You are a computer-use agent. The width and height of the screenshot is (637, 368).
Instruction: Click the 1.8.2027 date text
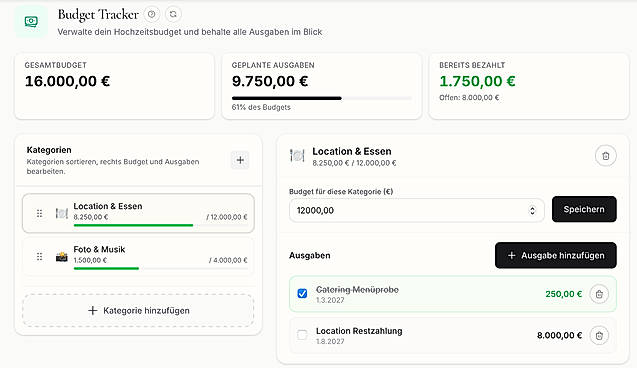coord(330,342)
